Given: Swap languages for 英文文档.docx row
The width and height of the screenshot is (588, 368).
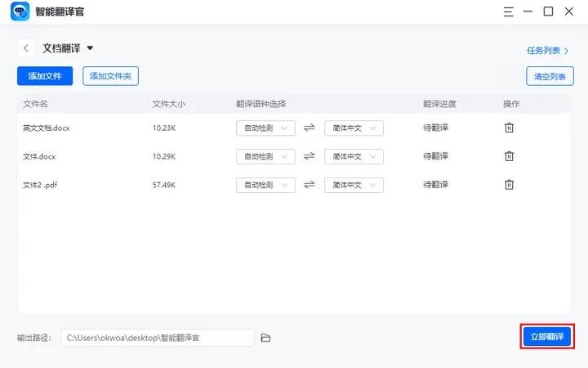Looking at the screenshot, I should [310, 128].
